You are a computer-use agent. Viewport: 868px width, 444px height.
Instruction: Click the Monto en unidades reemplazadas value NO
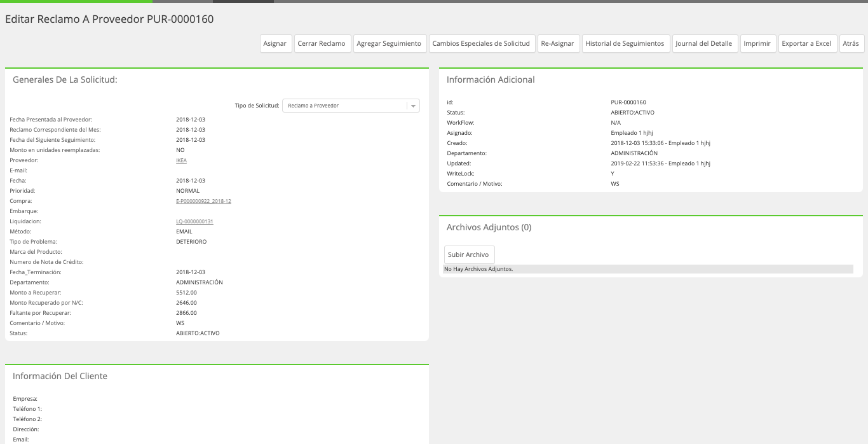(x=180, y=150)
